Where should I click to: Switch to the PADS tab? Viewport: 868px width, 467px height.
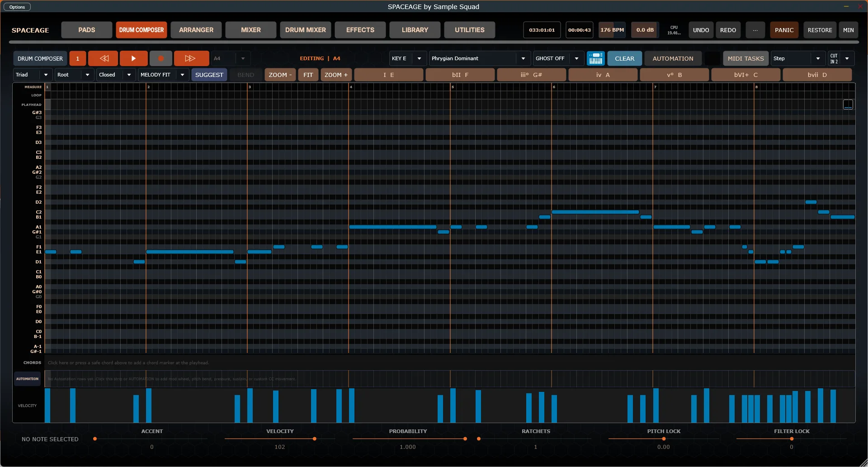pyautogui.click(x=87, y=30)
